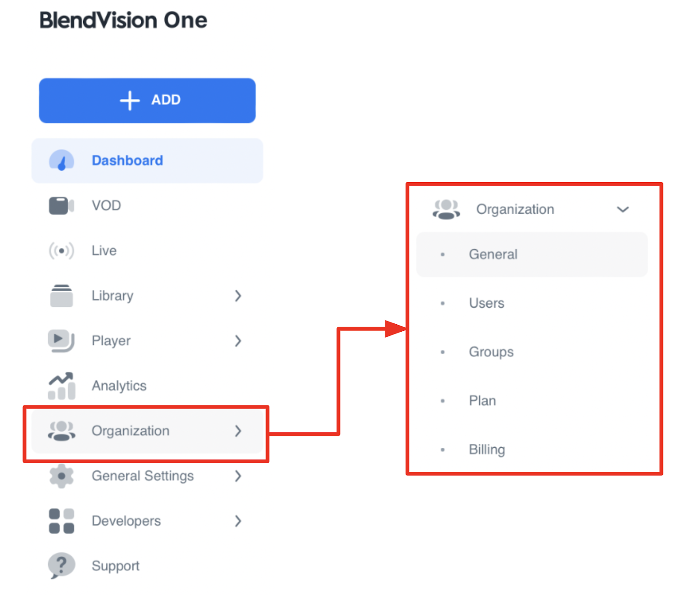Screen dimensions: 700x597
Task: Click the Dashboard gauge icon
Action: click(x=61, y=160)
